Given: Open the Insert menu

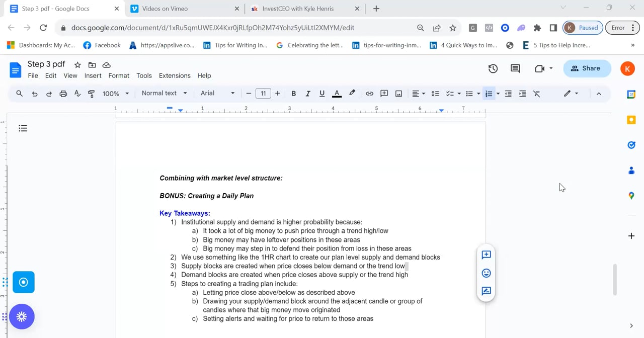Looking at the screenshot, I should pyautogui.click(x=93, y=75).
